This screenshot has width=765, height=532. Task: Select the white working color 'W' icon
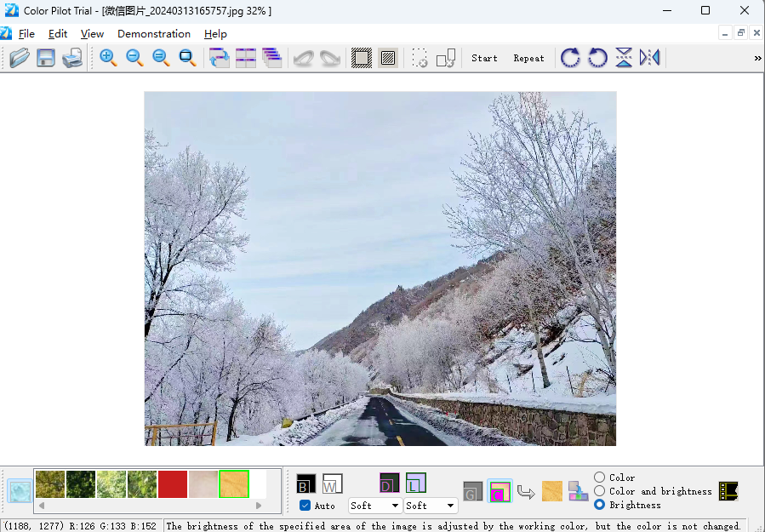(332, 483)
